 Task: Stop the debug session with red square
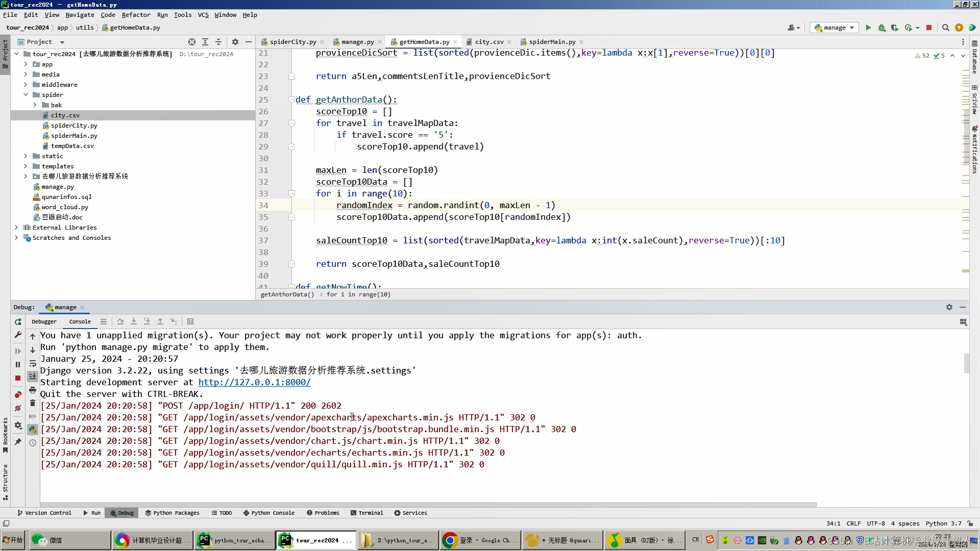(x=18, y=378)
